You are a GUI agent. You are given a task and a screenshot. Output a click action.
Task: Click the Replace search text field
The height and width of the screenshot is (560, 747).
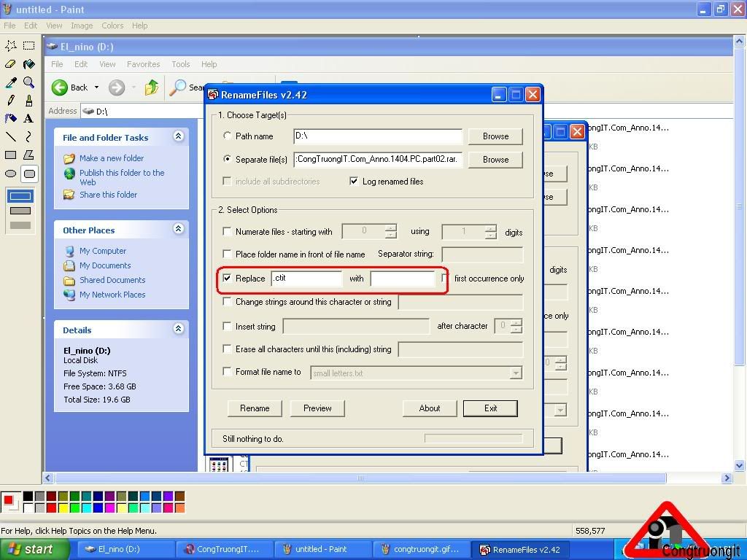point(306,279)
